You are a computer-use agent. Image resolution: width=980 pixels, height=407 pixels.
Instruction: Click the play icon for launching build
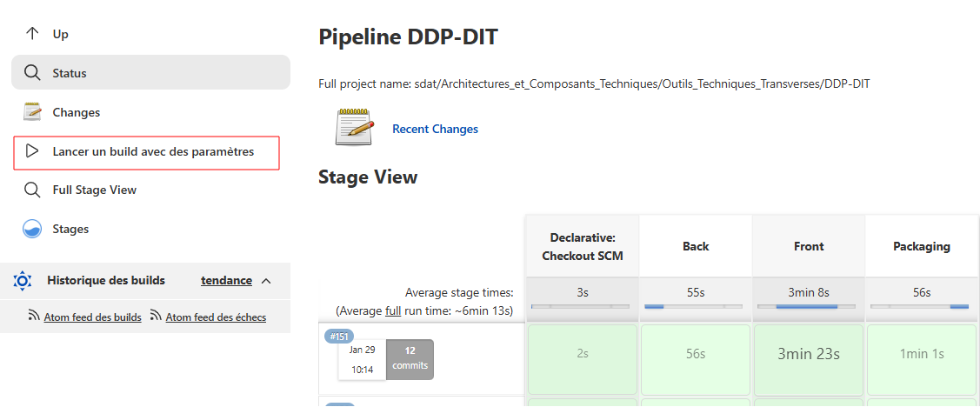[x=32, y=151]
